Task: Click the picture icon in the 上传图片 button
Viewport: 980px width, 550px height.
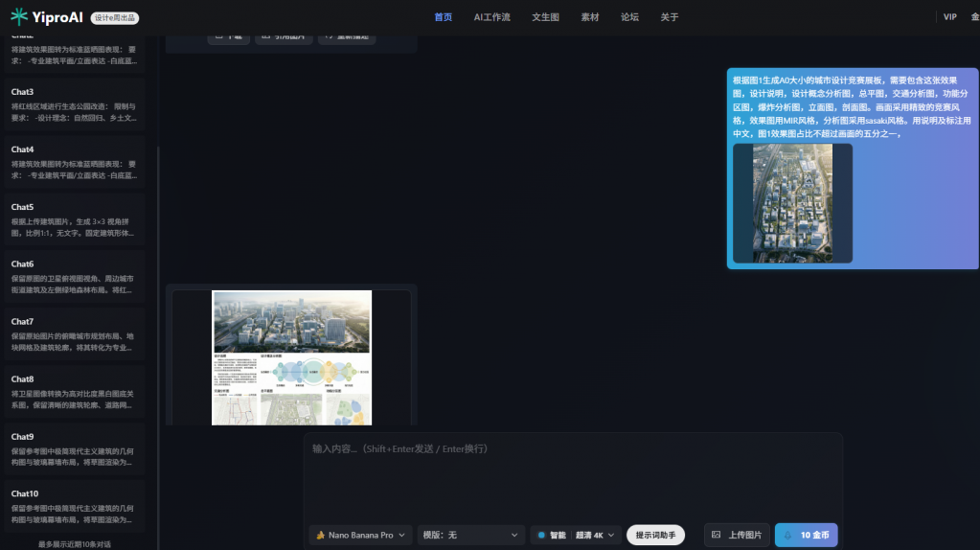Action: click(717, 535)
